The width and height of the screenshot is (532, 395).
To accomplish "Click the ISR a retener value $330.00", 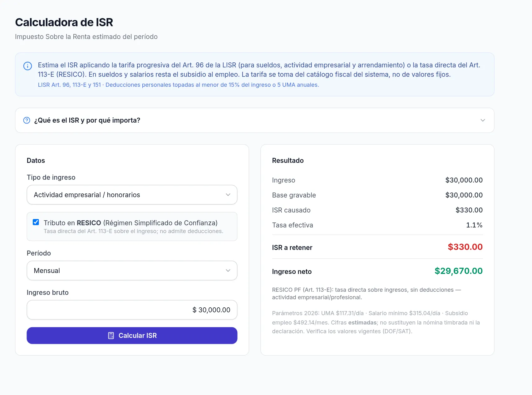I will tap(465, 247).
